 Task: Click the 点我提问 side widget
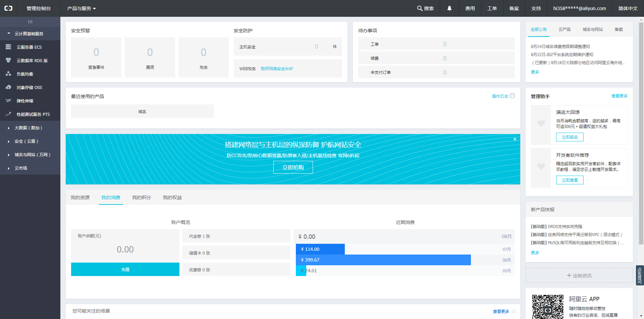[640, 275]
